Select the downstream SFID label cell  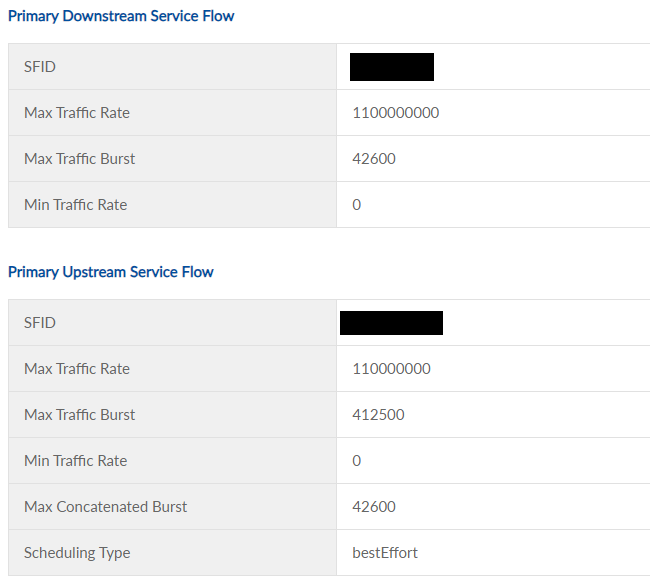pyautogui.click(x=41, y=67)
